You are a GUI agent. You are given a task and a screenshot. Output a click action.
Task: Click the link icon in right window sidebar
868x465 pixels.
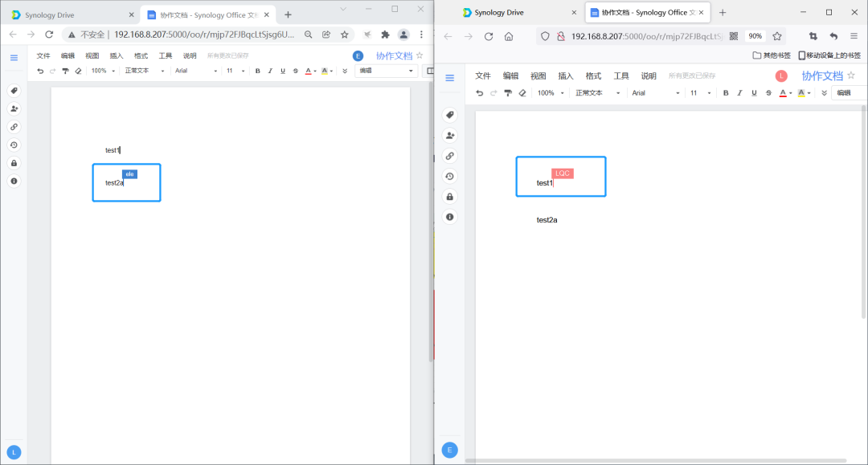[449, 156]
